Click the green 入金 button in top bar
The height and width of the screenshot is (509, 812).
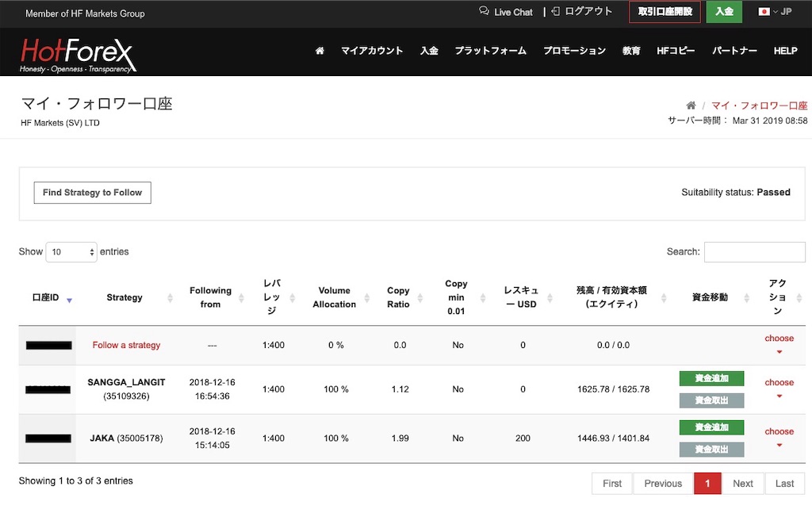[x=724, y=11]
